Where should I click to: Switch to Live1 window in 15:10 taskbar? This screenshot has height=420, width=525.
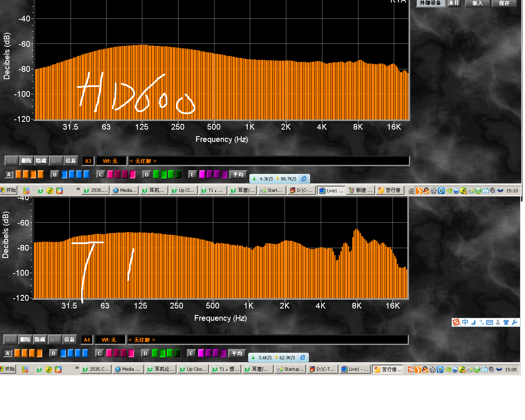click(331, 190)
